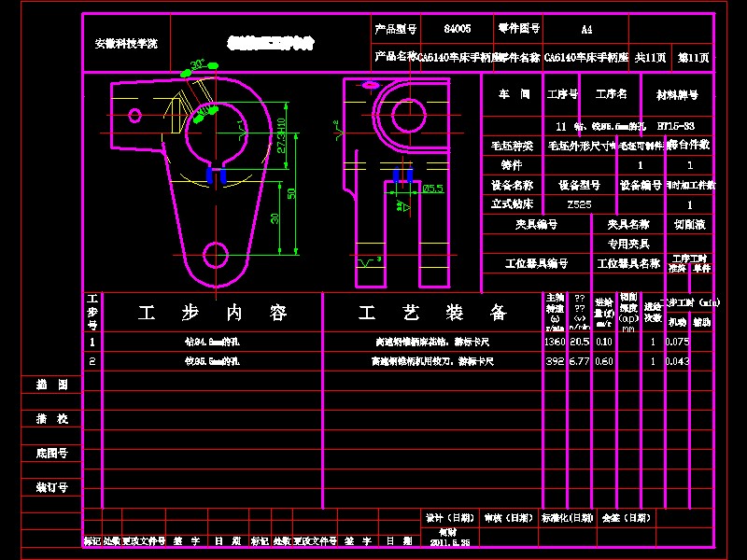The width and height of the screenshot is (747, 560).
Task: Select the 50 vertical dimension
Action: tap(291, 194)
